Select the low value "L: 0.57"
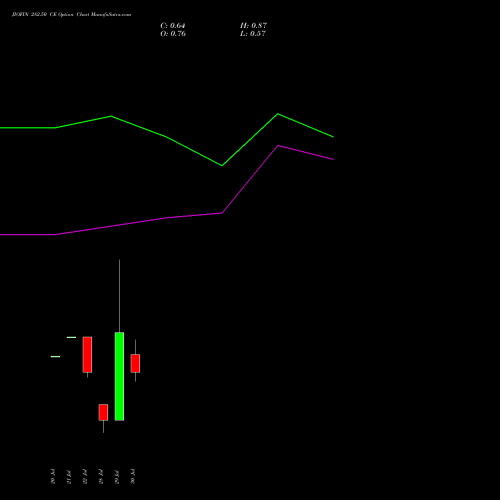The height and width of the screenshot is (500, 500). point(253,34)
